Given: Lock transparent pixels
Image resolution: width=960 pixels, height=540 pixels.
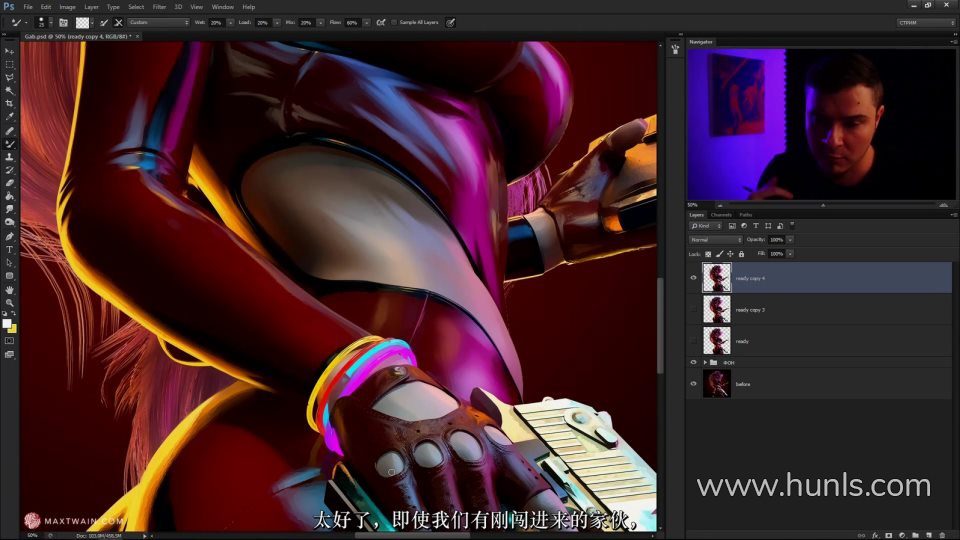Looking at the screenshot, I should pyautogui.click(x=708, y=253).
